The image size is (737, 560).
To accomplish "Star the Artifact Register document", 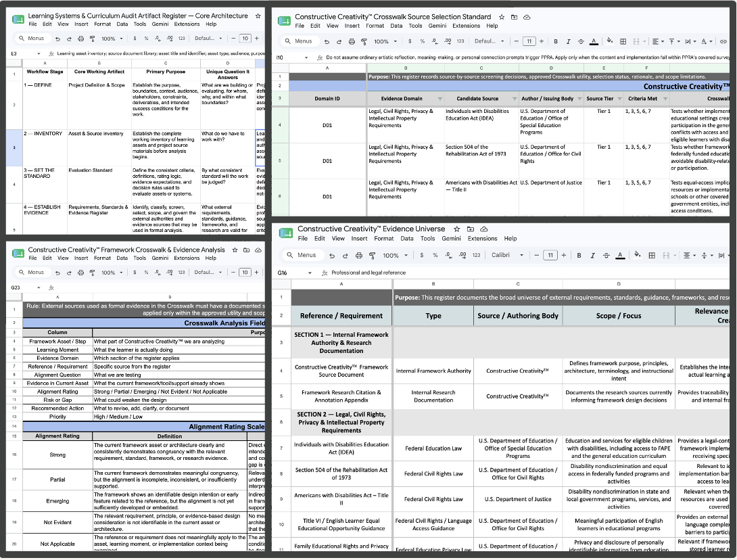I will coord(258,16).
